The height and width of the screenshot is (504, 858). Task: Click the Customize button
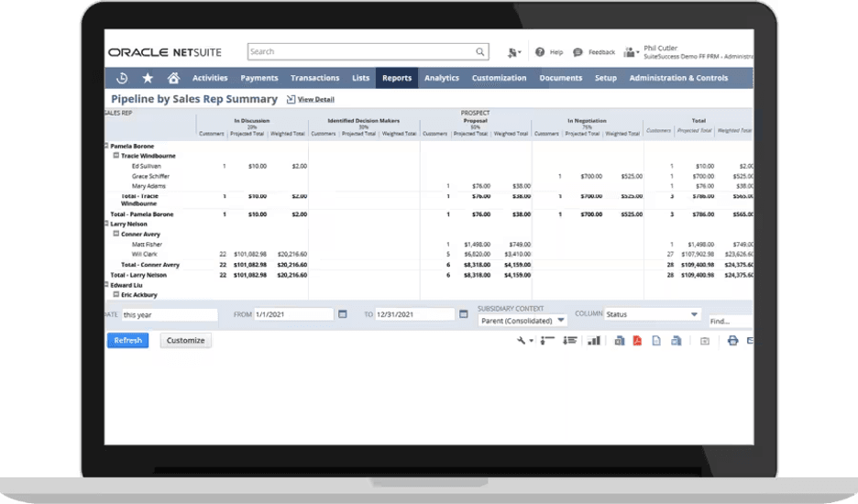point(185,340)
